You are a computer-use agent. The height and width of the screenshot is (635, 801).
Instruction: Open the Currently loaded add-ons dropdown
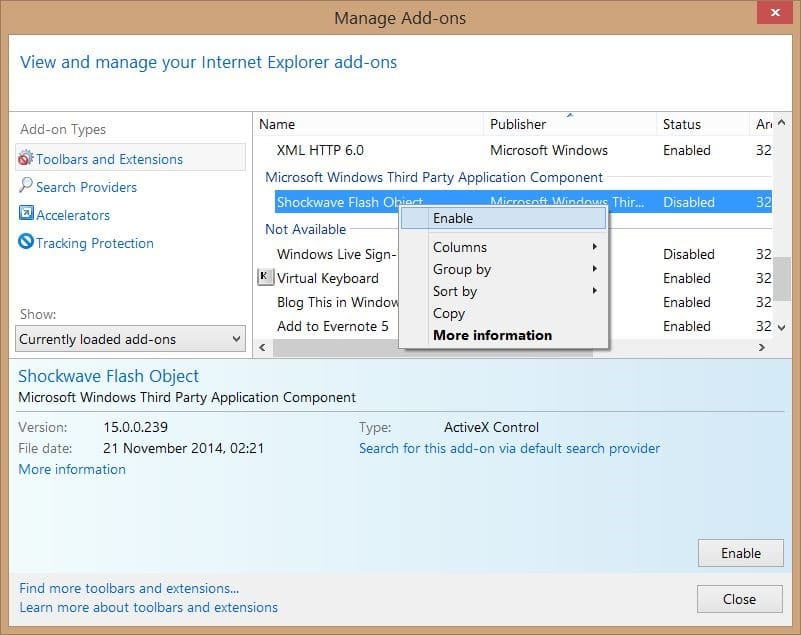[x=130, y=339]
